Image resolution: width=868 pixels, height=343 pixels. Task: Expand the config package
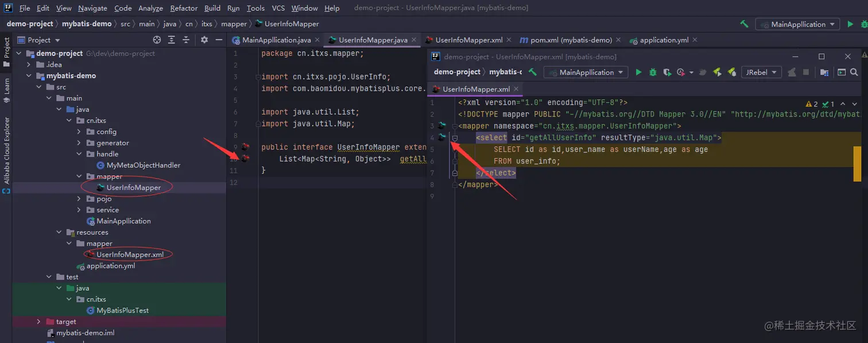(79, 132)
